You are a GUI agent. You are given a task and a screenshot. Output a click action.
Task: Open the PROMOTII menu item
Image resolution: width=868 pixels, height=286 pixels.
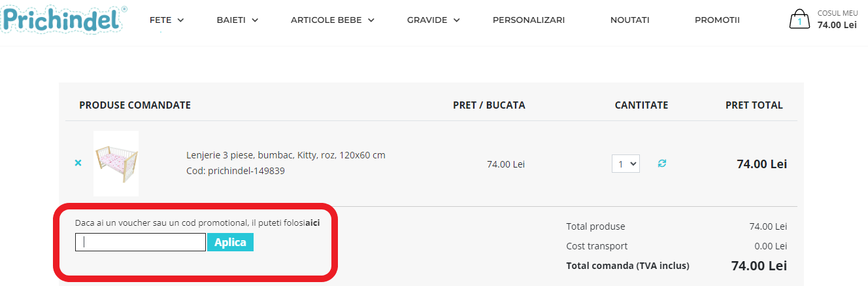click(717, 20)
